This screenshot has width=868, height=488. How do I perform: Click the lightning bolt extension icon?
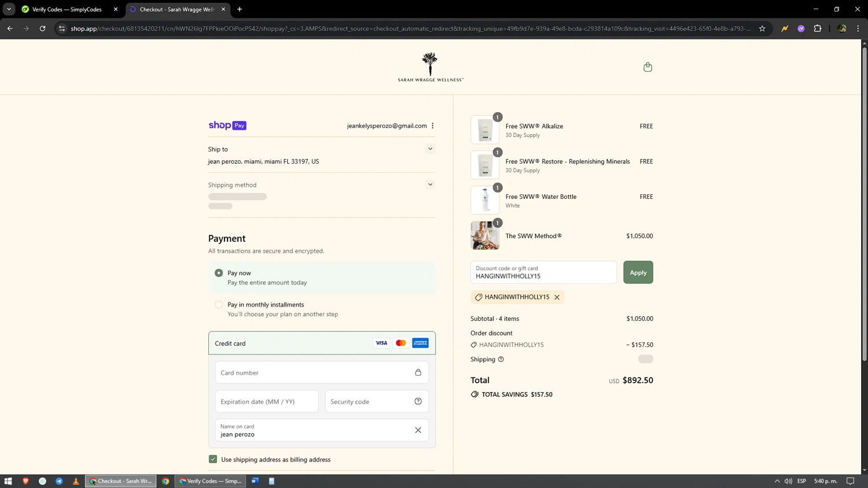[785, 28]
